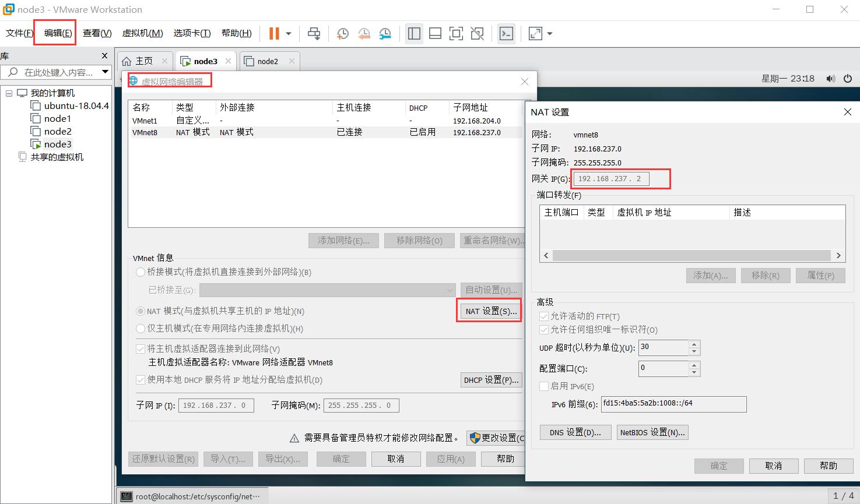Increment UDP 超时 value with stepper arrow

pos(693,344)
